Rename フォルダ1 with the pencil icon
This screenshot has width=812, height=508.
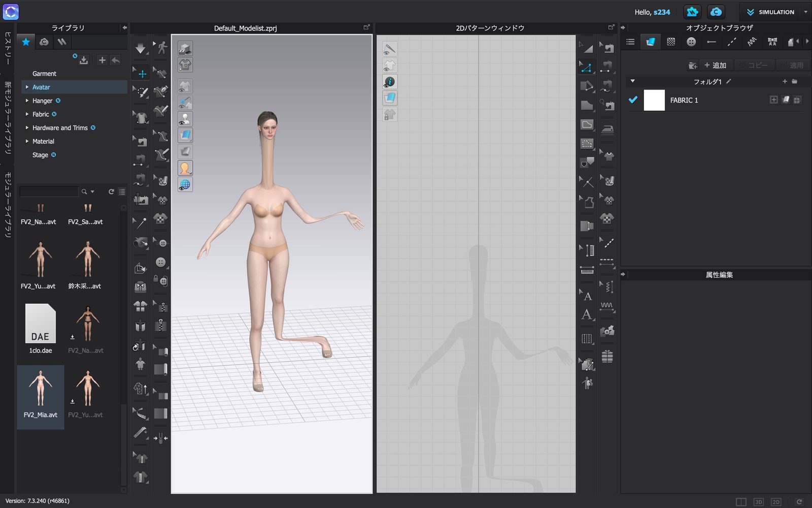(729, 81)
